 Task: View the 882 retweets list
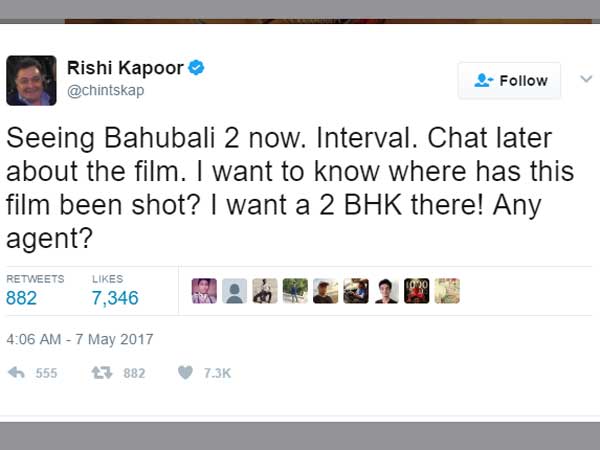[x=21, y=298]
